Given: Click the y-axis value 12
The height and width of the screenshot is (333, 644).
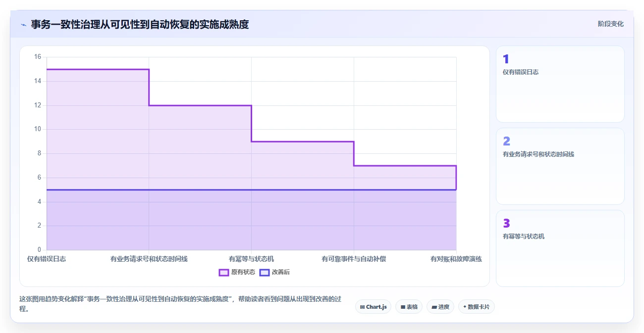Looking at the screenshot, I should coord(38,105).
